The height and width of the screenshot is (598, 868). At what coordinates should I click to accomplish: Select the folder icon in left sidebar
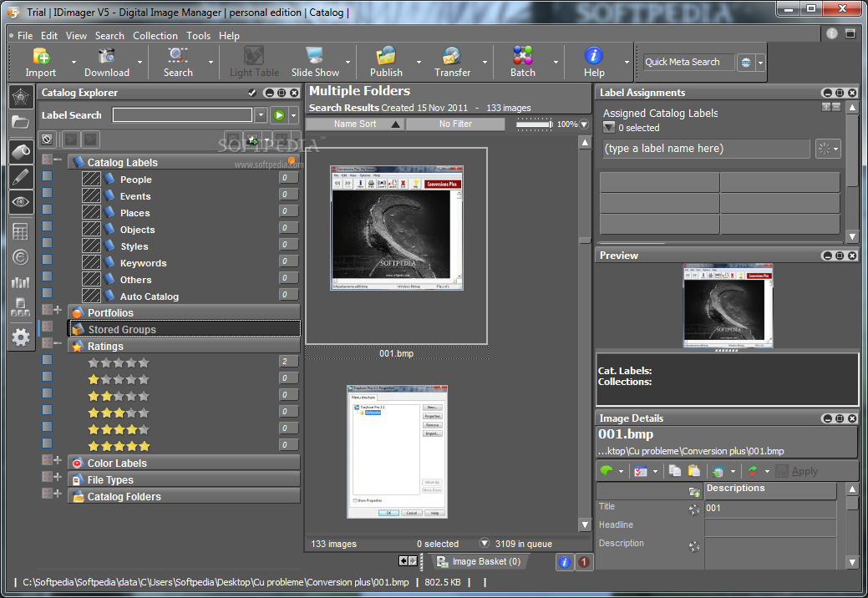(x=21, y=122)
